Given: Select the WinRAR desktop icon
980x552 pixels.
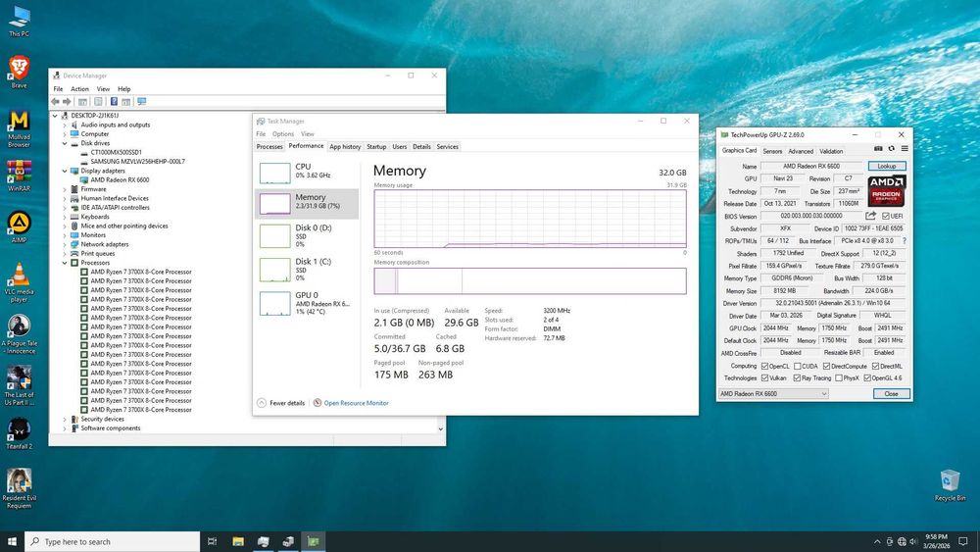Looking at the screenshot, I should click(x=19, y=176).
